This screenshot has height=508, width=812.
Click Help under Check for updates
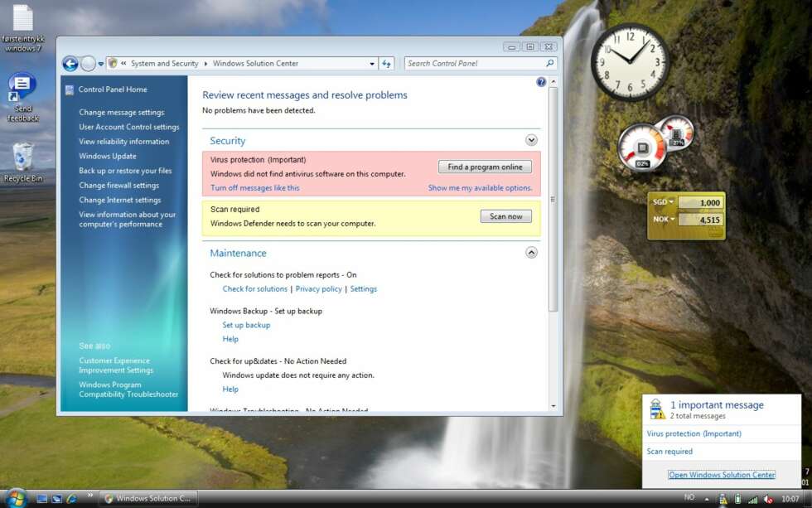tap(230, 389)
